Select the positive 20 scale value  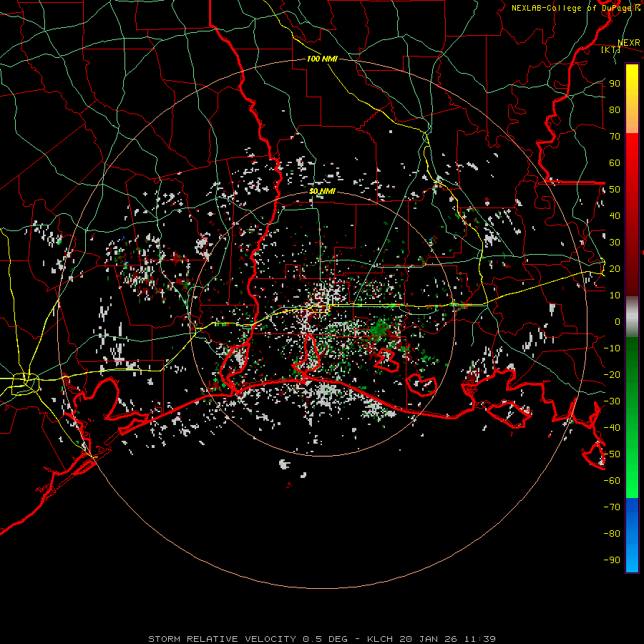[x=615, y=268]
